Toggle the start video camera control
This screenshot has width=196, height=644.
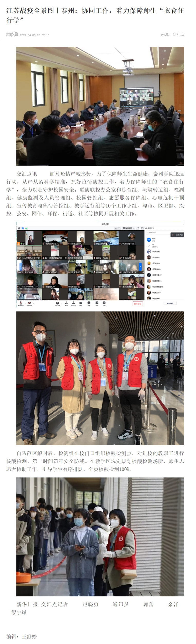tap(30, 304)
